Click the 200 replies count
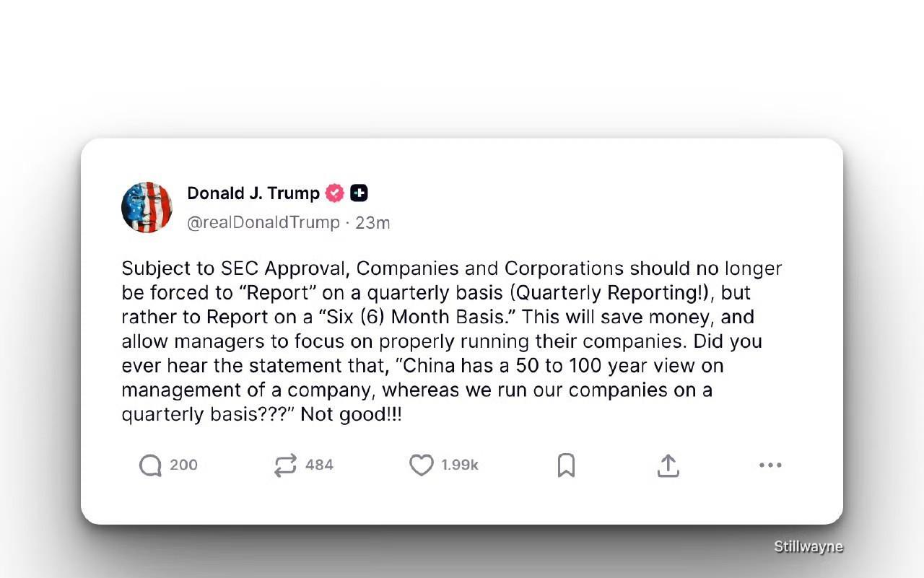The height and width of the screenshot is (578, 924). tap(183, 465)
